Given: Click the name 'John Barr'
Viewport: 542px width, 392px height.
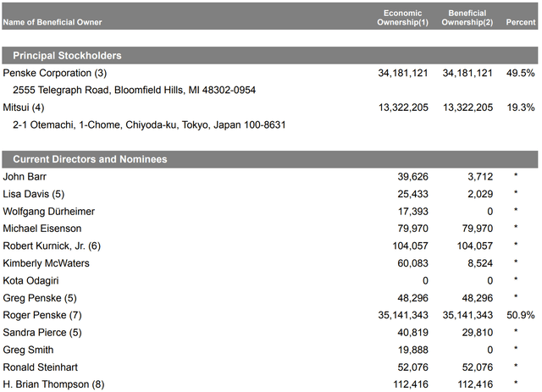Looking at the screenshot, I should pyautogui.click(x=25, y=177).
